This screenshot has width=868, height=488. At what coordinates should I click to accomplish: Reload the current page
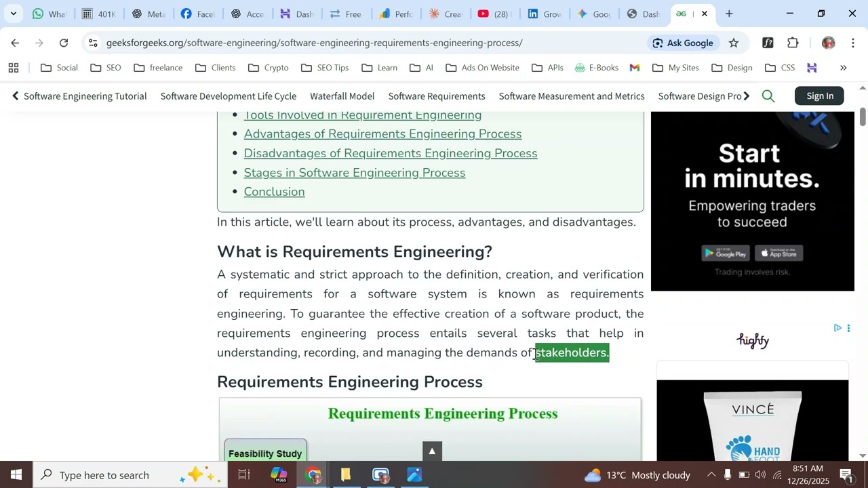click(64, 43)
